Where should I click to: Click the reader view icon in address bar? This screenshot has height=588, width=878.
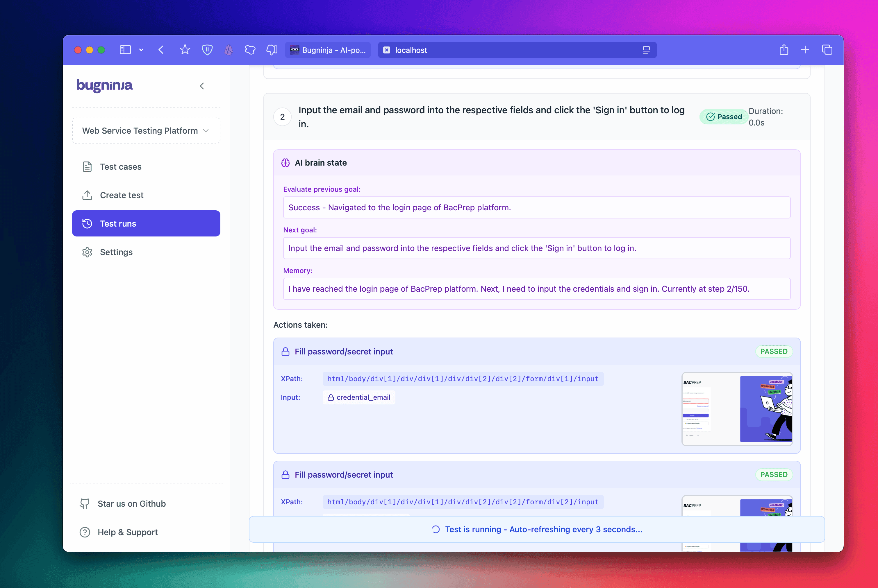[646, 50]
